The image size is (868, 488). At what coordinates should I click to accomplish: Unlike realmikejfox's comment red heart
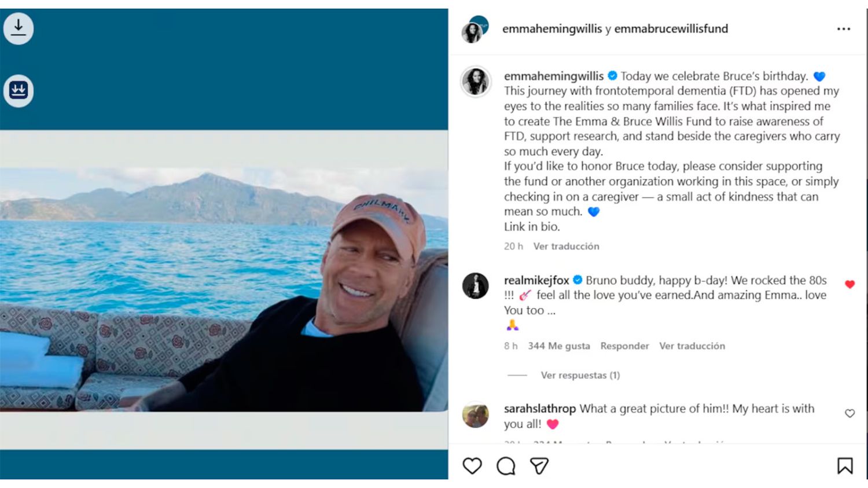pos(849,284)
